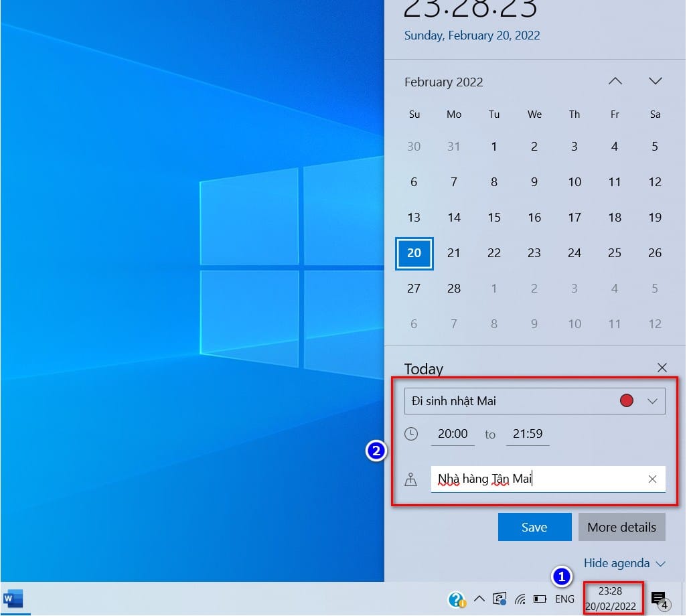Image resolution: width=687 pixels, height=616 pixels.
Task: Collapse agenda with Hide agenda
Action: pyautogui.click(x=624, y=563)
